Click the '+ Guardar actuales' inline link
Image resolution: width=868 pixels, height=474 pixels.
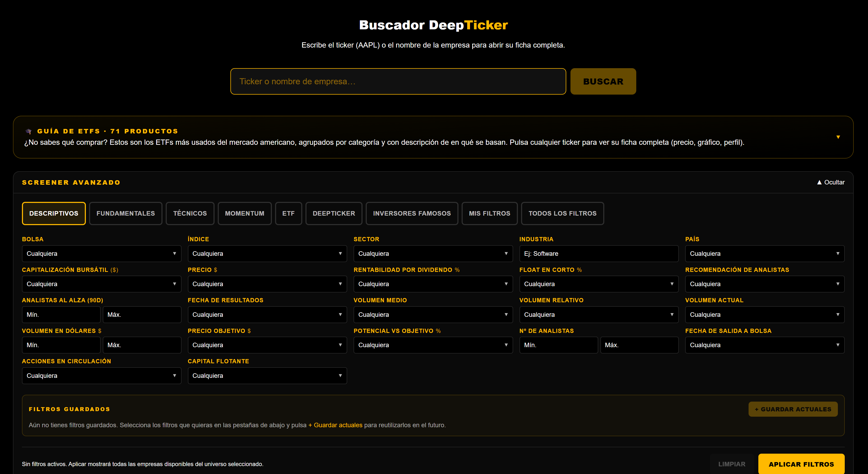click(335, 425)
